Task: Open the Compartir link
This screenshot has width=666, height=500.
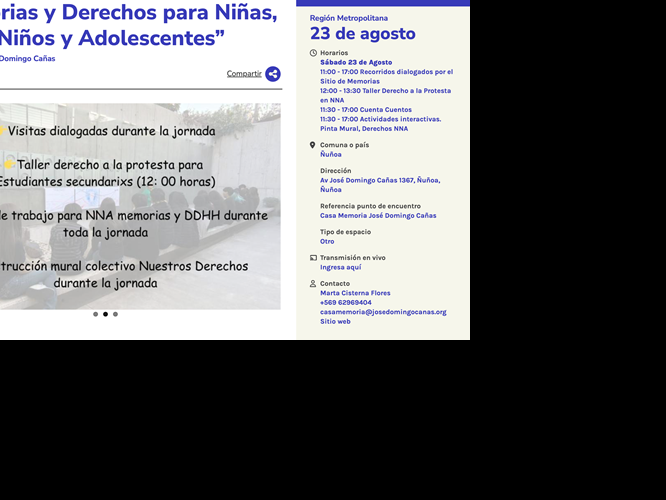Action: tap(244, 73)
